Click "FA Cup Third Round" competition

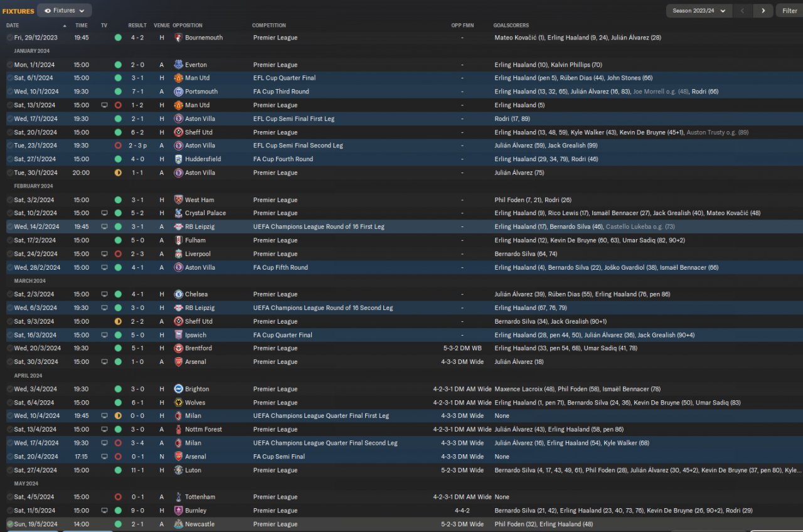point(281,92)
